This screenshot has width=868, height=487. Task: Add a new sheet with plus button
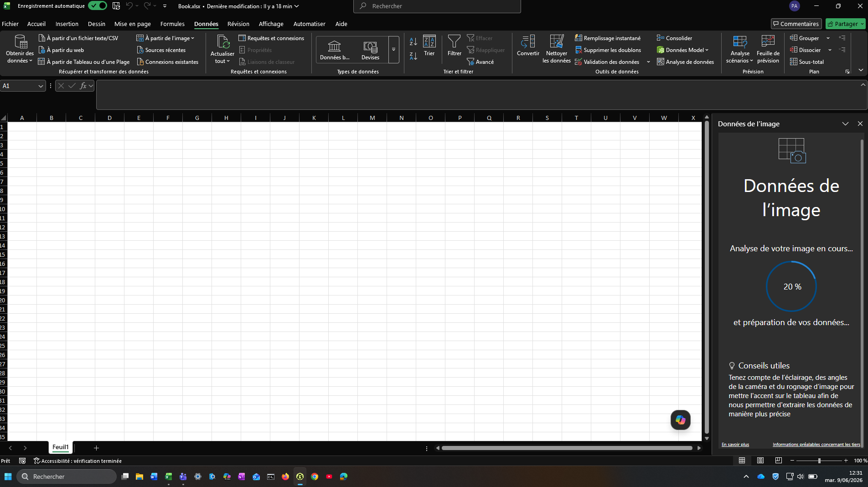(x=96, y=448)
